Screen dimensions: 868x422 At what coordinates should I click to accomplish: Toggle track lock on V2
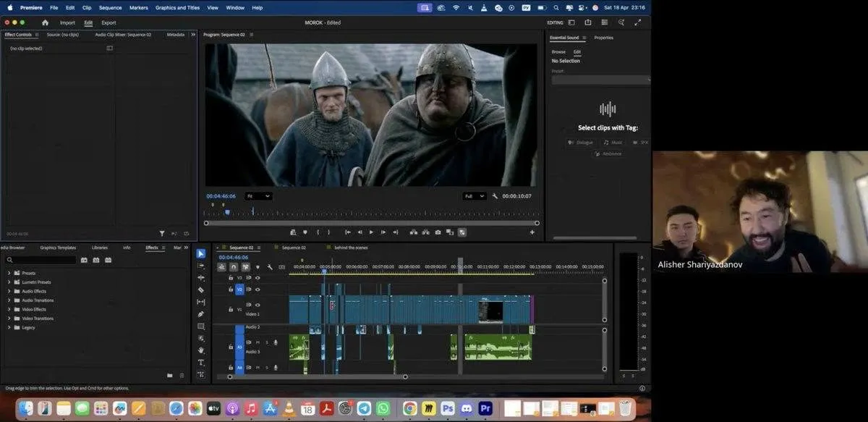(231, 290)
